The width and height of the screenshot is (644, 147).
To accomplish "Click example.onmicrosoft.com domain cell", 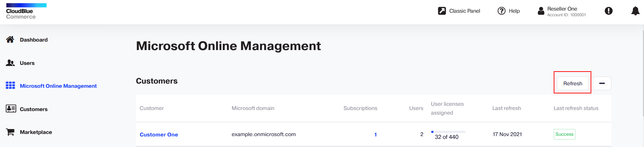I will coord(264,134).
